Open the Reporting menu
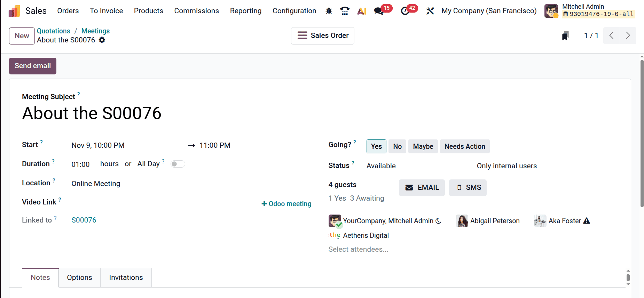This screenshot has height=298, width=644. click(245, 11)
